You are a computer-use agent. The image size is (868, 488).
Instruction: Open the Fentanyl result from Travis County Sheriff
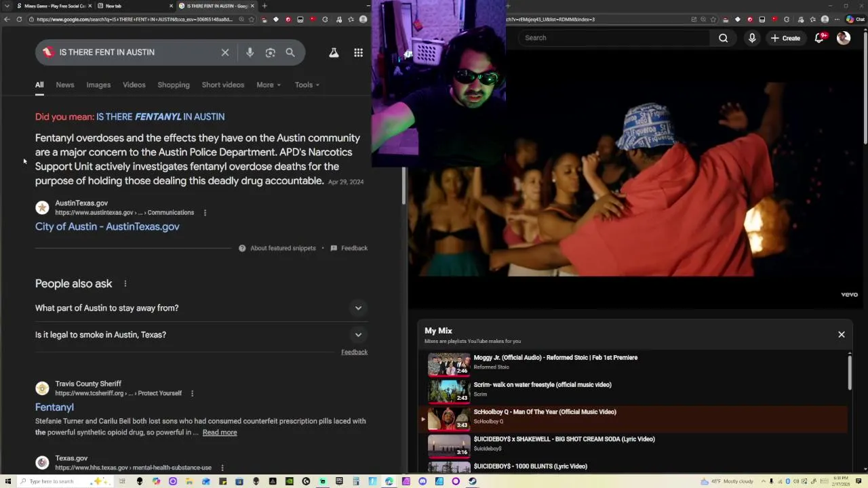coord(54,407)
